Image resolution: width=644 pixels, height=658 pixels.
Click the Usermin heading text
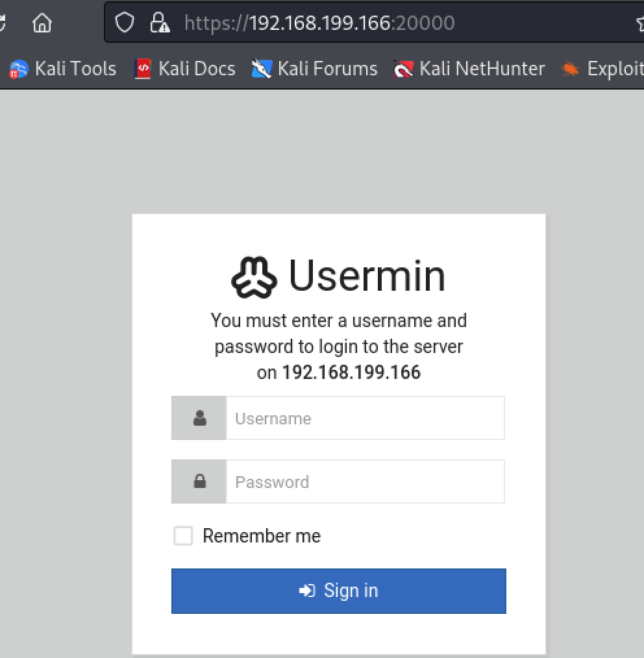[x=367, y=276]
